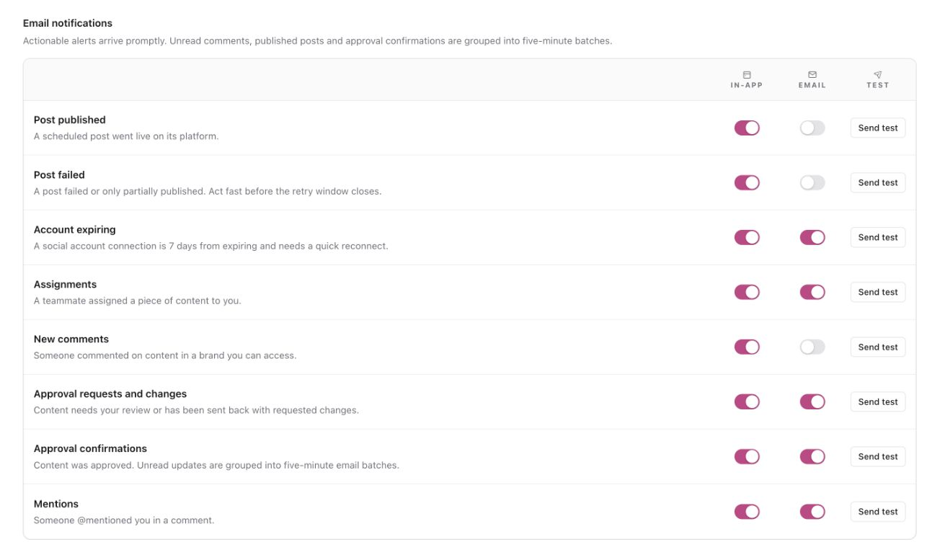Screen dimensions: 940x560
Task: Click "Someone commented on content in a brand" text
Action: pos(165,355)
